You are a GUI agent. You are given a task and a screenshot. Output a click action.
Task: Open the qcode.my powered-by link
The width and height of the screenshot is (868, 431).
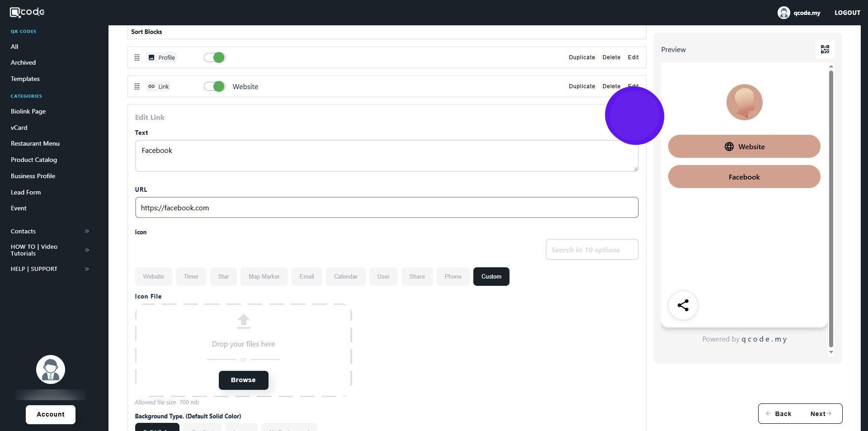pyautogui.click(x=764, y=339)
